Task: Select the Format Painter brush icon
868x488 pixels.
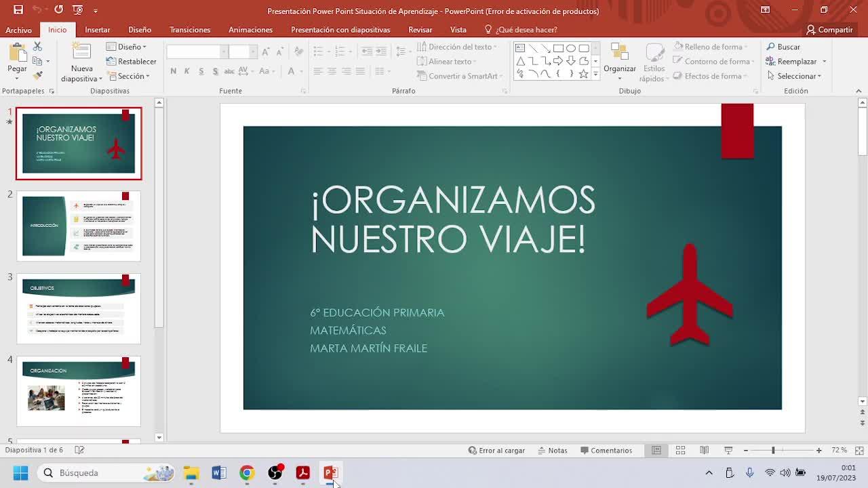Action: pyautogui.click(x=37, y=75)
